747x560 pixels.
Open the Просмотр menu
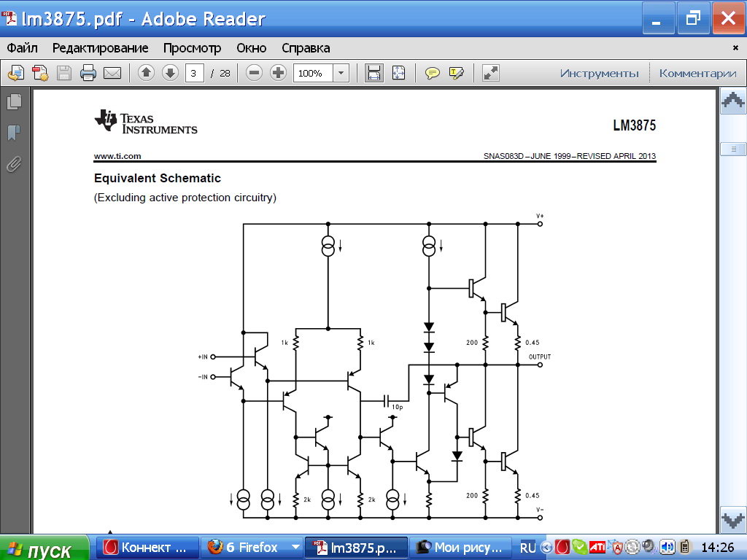pyautogui.click(x=192, y=48)
